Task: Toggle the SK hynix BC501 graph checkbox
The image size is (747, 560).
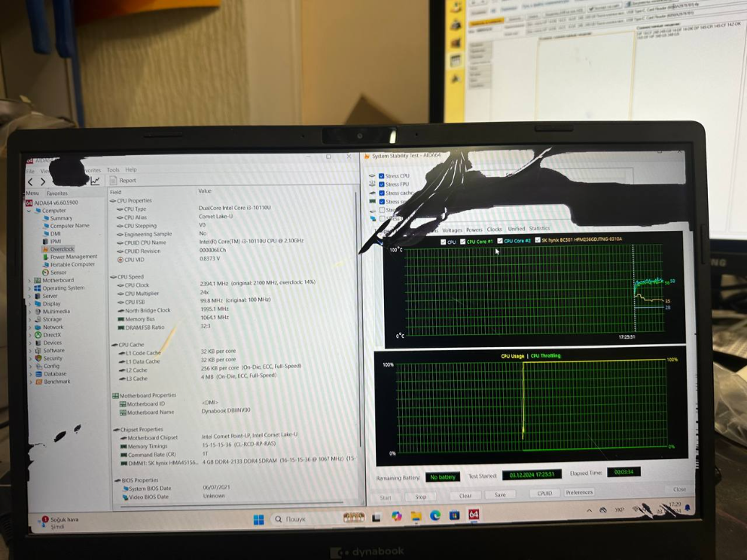Action: coord(538,240)
